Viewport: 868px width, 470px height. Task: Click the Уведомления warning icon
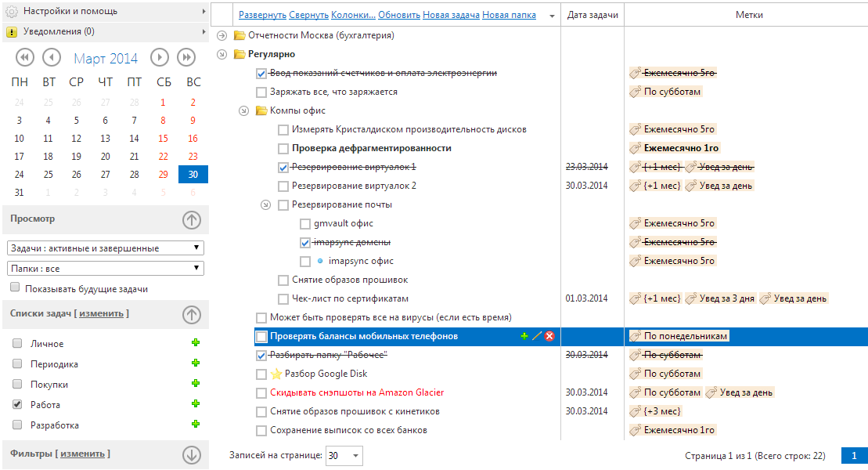coord(12,31)
